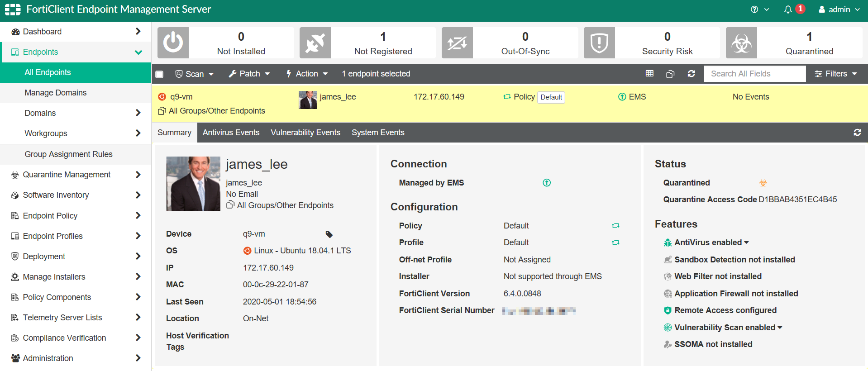Image resolution: width=868 pixels, height=371 pixels.
Task: Click the red notification count badge
Action: [x=800, y=9]
